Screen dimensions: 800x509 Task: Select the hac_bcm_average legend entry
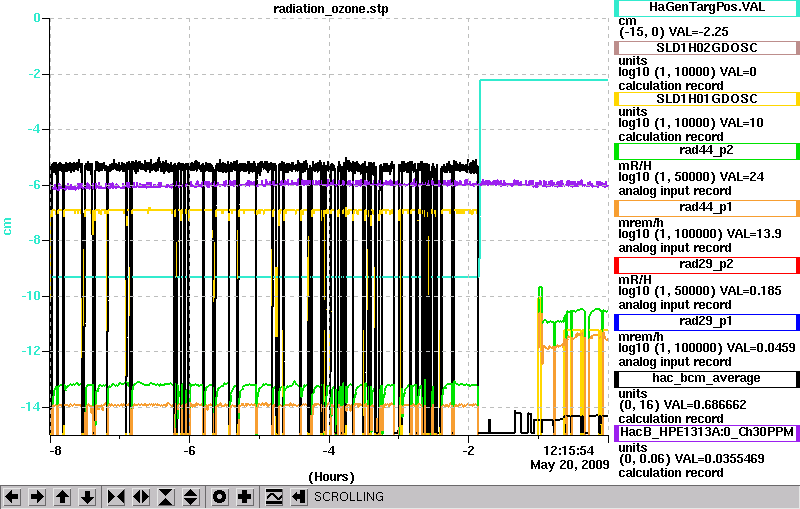click(707, 379)
